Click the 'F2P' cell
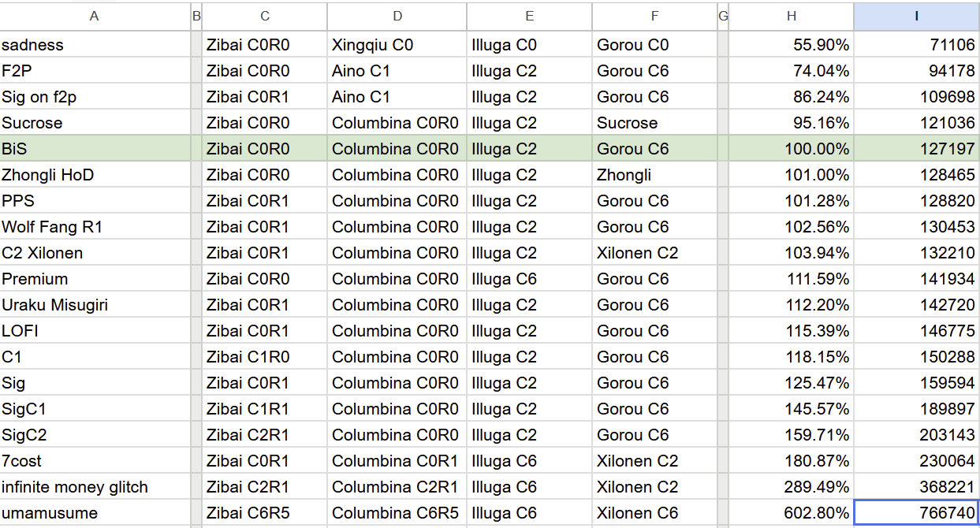 (x=95, y=71)
